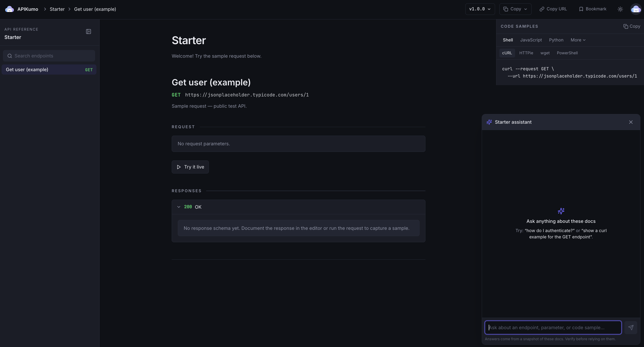Click the curl command code block
The width and height of the screenshot is (644, 347).
(569, 73)
